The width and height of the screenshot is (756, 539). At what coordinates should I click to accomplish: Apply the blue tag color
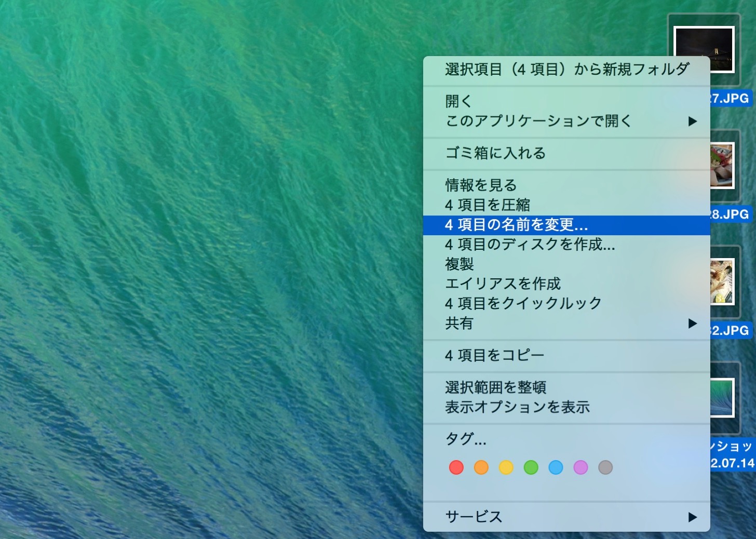(x=556, y=467)
